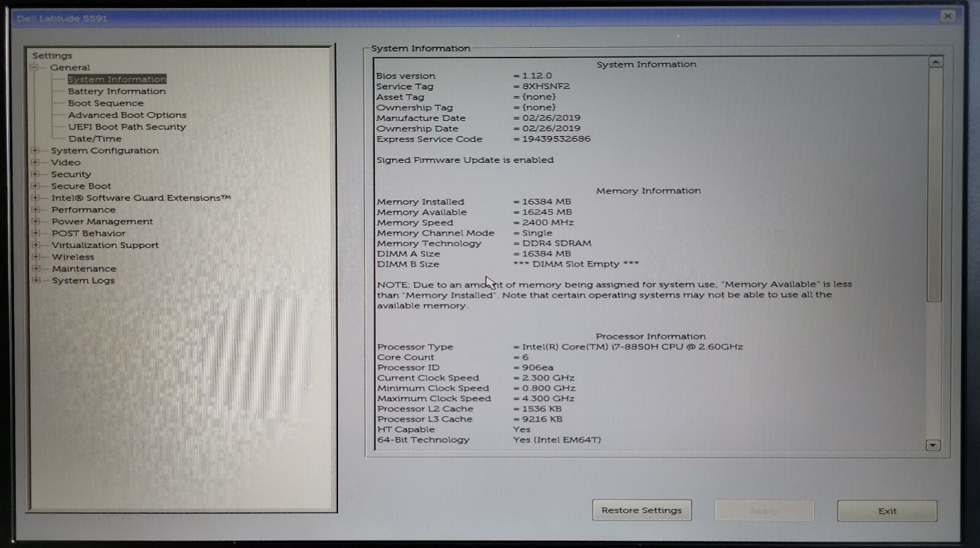Click Signed Firmware Update is enabled text

465,160
